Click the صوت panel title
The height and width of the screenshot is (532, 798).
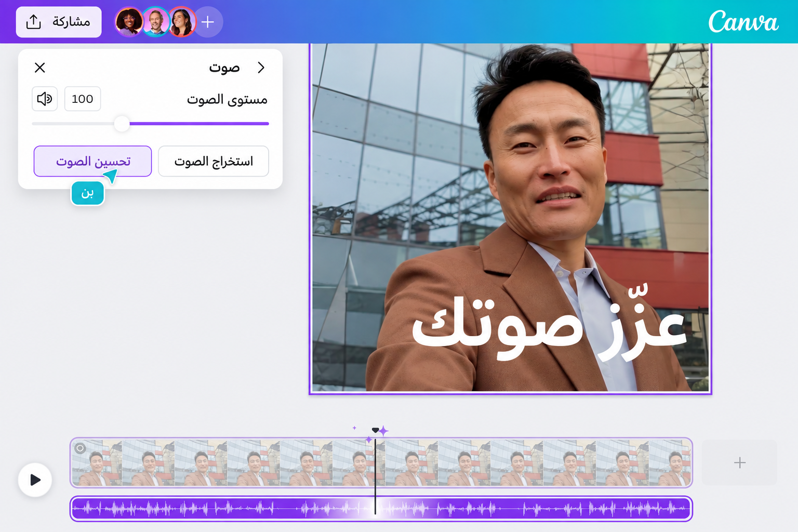(x=224, y=68)
